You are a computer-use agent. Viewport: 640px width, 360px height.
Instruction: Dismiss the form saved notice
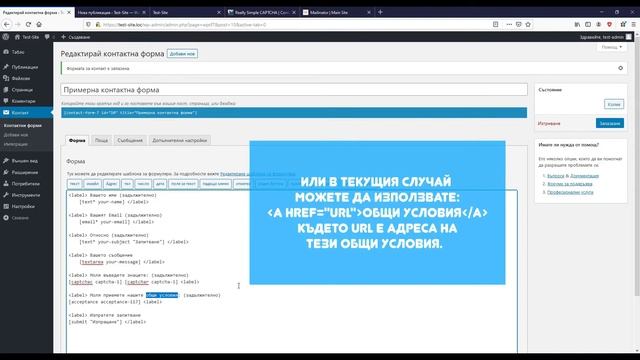pyautogui.click(x=620, y=68)
